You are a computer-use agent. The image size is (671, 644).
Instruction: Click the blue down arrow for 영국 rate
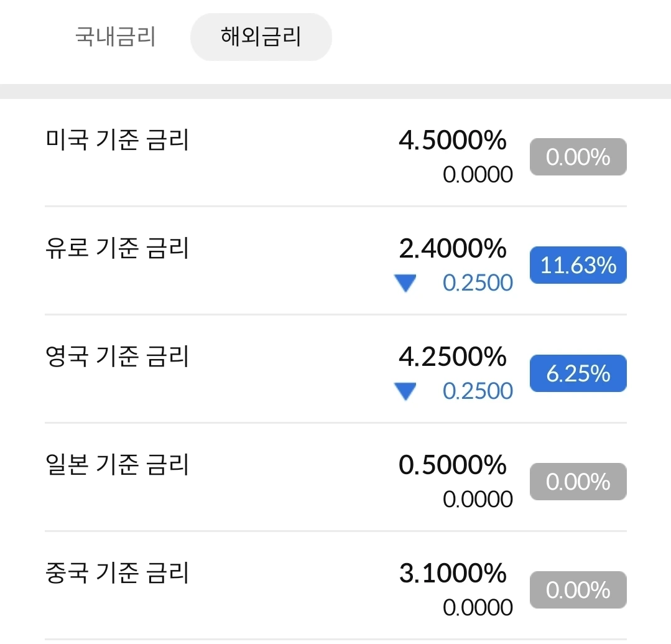click(405, 393)
